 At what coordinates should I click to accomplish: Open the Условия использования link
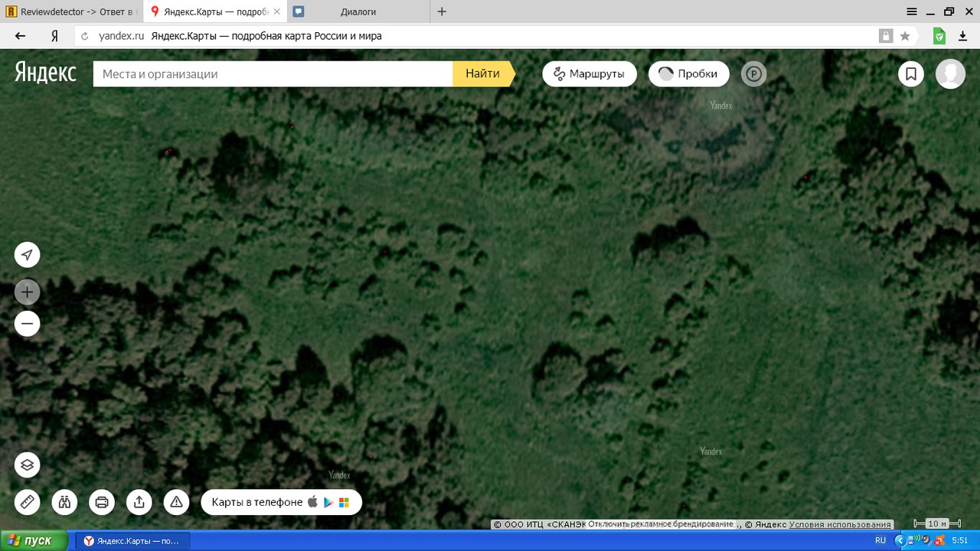pyautogui.click(x=840, y=524)
